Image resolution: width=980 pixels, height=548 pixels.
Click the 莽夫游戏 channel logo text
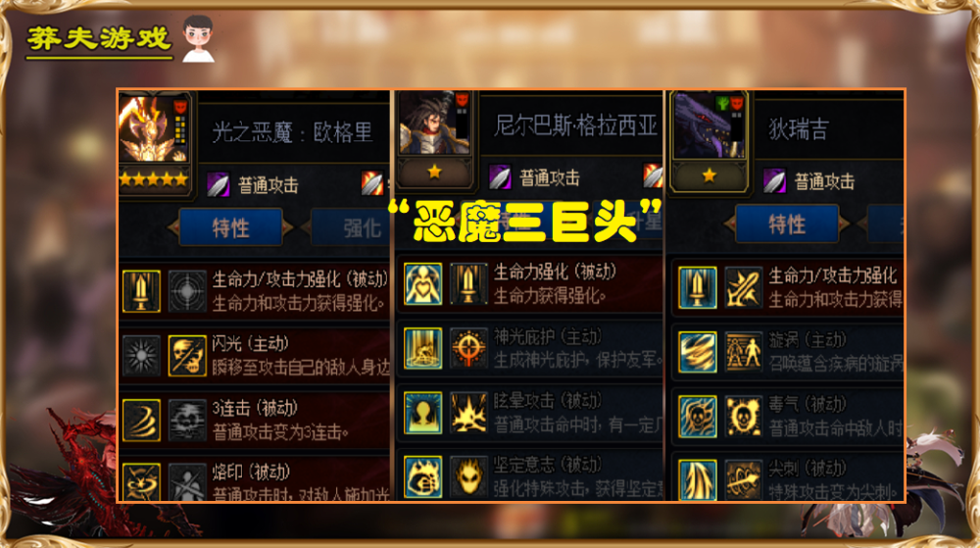coord(99,39)
